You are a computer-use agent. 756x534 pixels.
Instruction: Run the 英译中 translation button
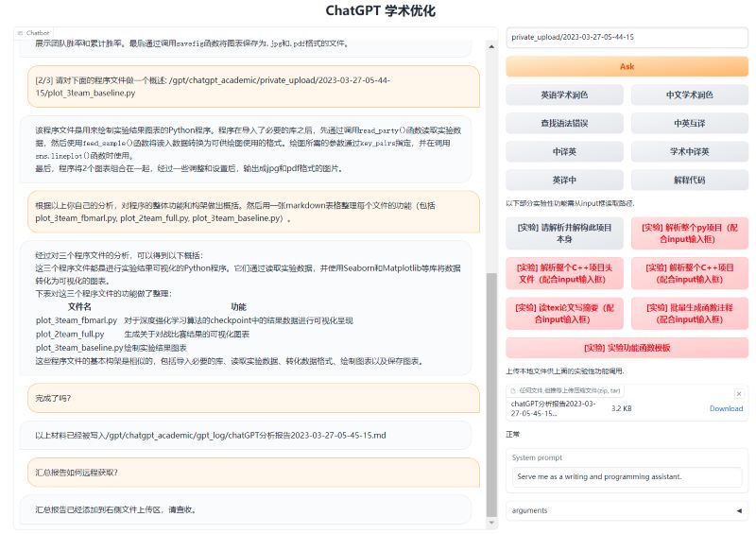(564, 180)
